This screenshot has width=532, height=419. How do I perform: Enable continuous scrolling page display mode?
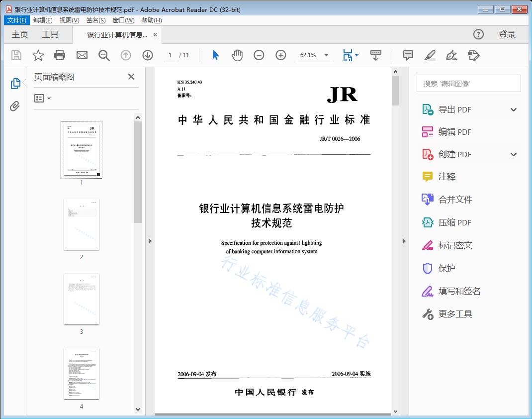click(375, 55)
